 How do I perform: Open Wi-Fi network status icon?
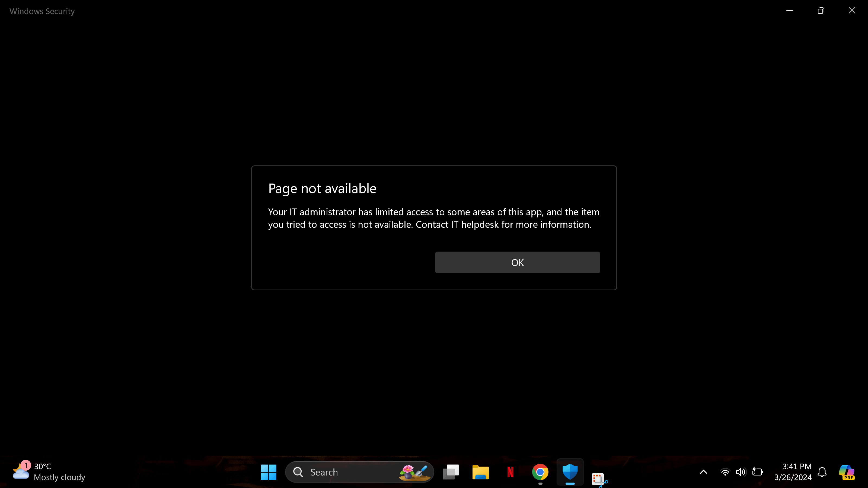point(725,472)
